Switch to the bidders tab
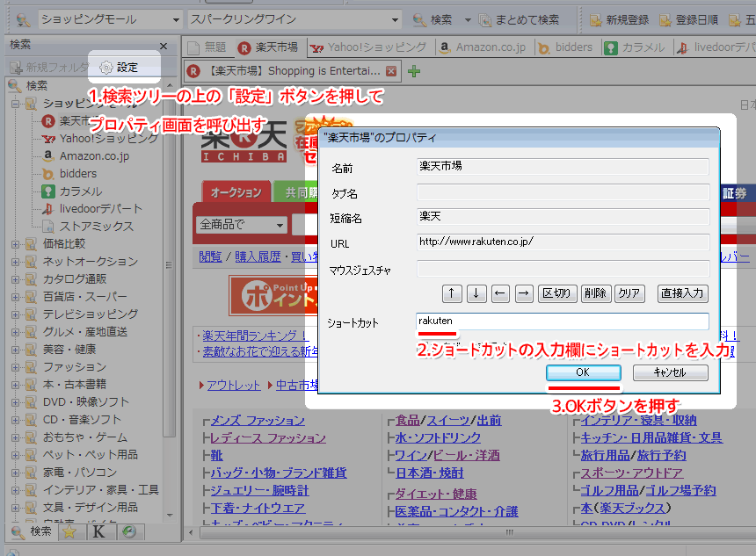This screenshot has width=756, height=556. (x=565, y=47)
